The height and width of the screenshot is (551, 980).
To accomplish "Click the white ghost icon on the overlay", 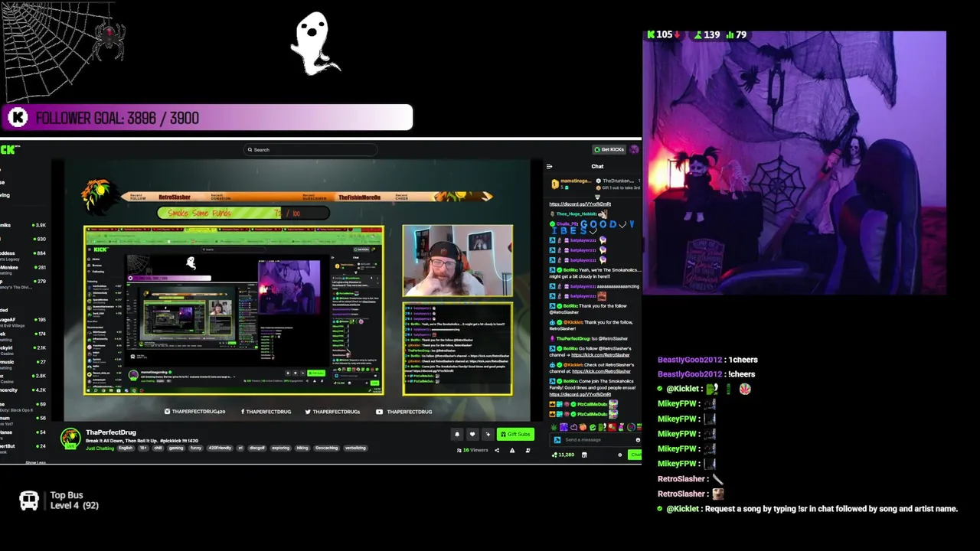I will click(315, 44).
